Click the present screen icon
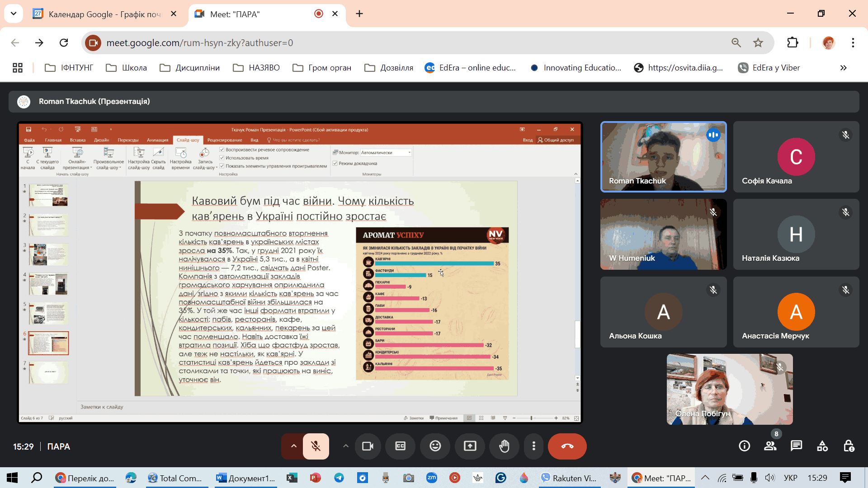 pos(470,446)
